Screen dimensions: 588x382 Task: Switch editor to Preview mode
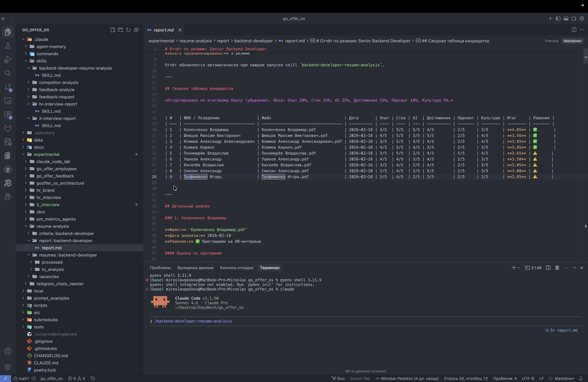coord(552,41)
